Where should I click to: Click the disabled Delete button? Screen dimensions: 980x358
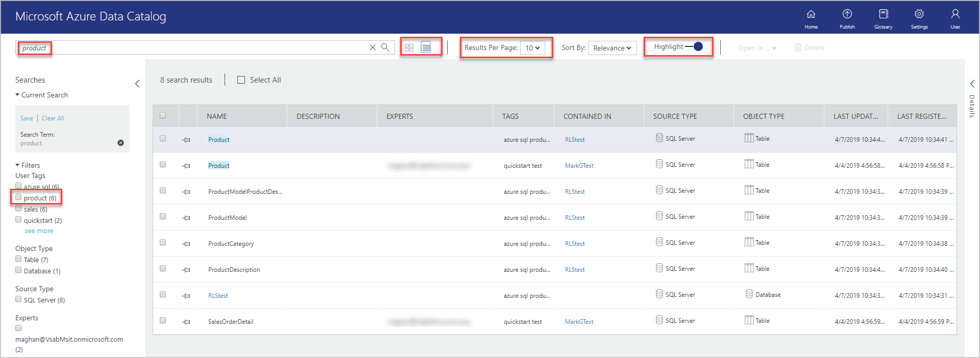coord(810,47)
